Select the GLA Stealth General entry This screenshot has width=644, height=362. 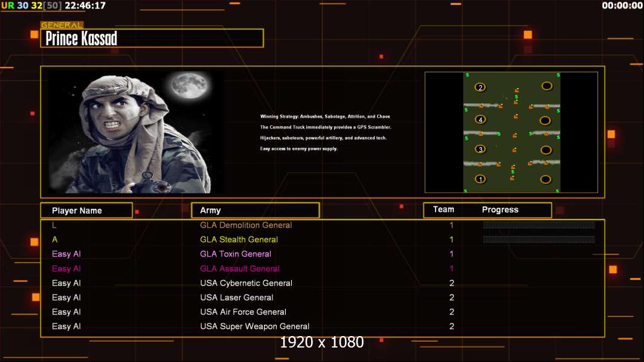tap(239, 240)
